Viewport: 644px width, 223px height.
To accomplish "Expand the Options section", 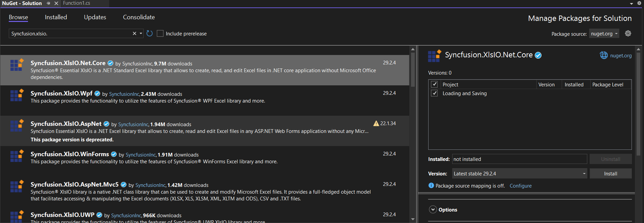I will 433,210.
